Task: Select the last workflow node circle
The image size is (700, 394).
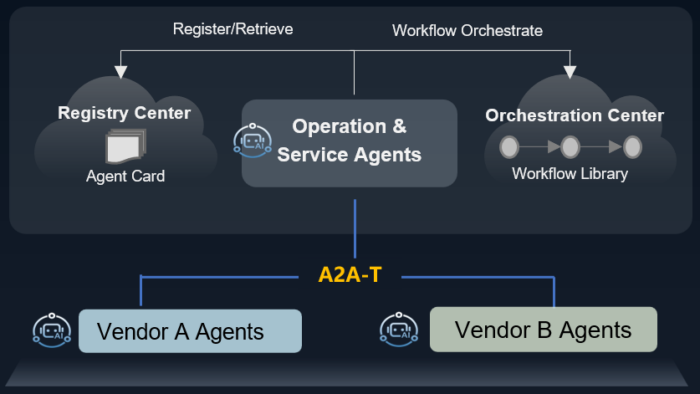Action: tap(632, 147)
